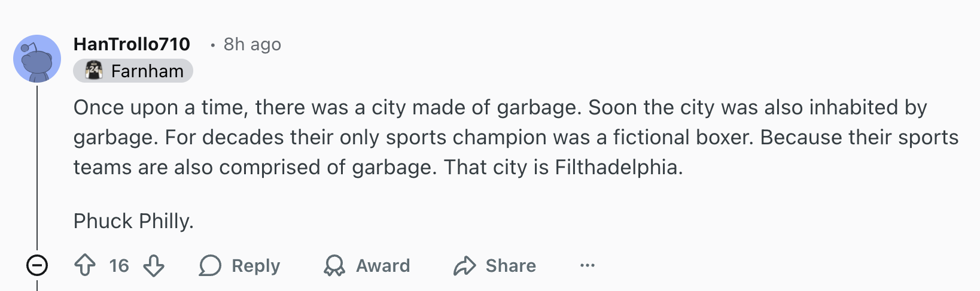Click the Share arrow icon

click(464, 265)
